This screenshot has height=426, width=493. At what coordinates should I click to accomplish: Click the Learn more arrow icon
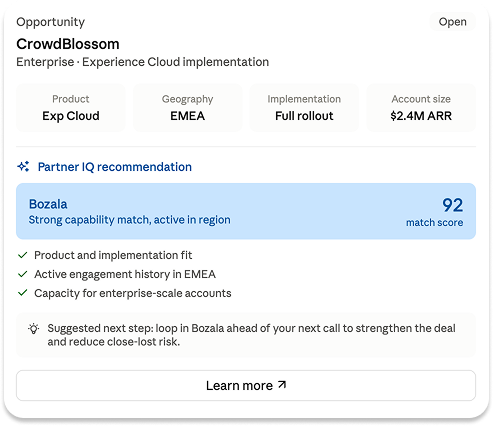282,385
